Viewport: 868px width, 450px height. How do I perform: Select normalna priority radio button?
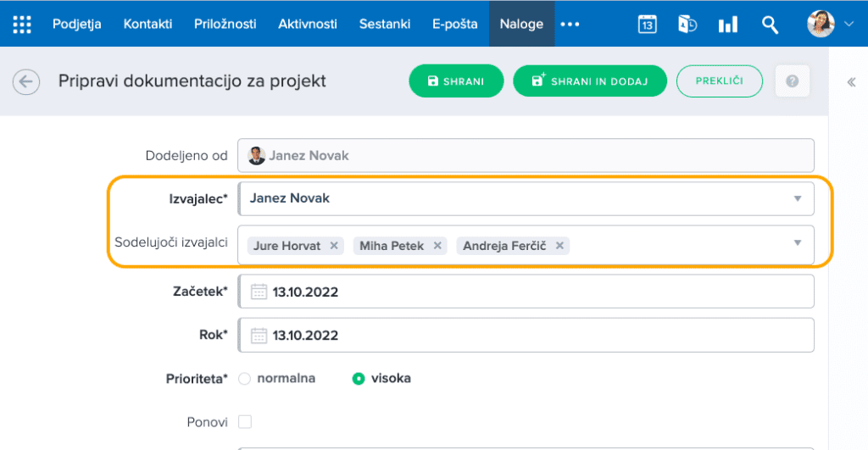click(x=245, y=379)
